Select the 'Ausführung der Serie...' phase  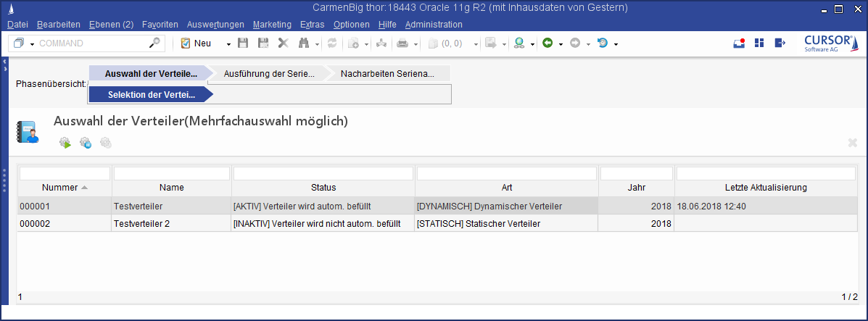point(269,74)
